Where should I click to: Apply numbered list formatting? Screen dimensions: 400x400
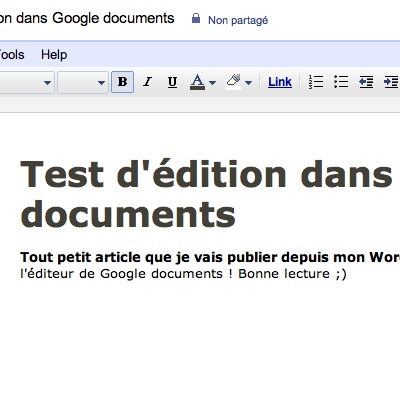(x=315, y=82)
